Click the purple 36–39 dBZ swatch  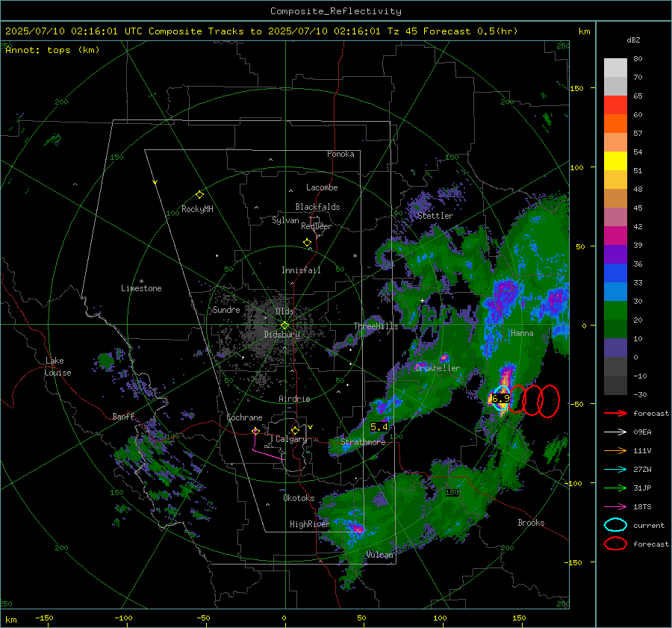tap(615, 254)
